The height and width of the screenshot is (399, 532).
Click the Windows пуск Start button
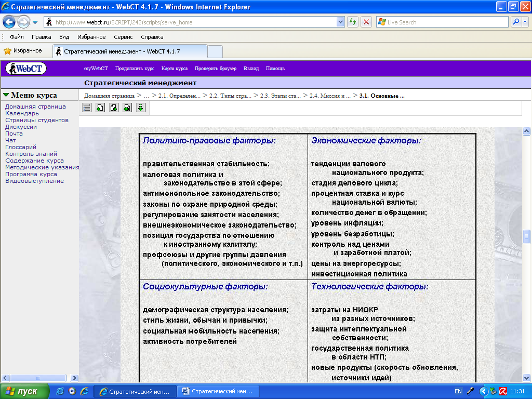coord(25,391)
